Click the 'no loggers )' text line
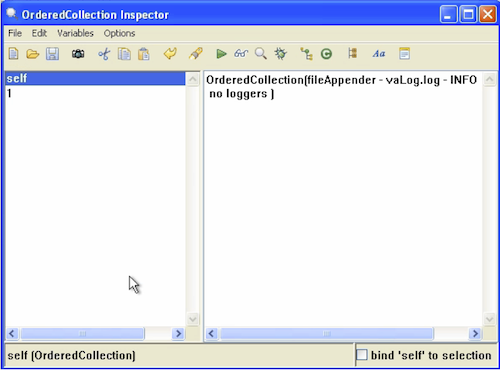This screenshot has height=370, width=500. [x=242, y=94]
